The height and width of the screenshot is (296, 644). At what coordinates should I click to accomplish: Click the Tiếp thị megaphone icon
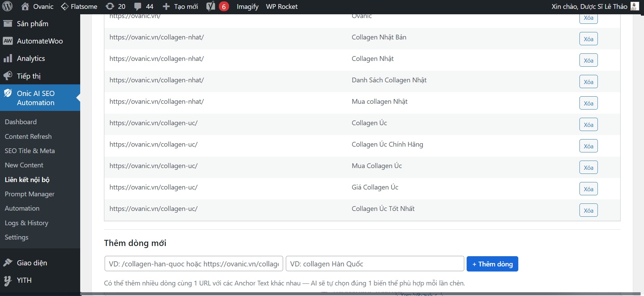click(x=8, y=76)
